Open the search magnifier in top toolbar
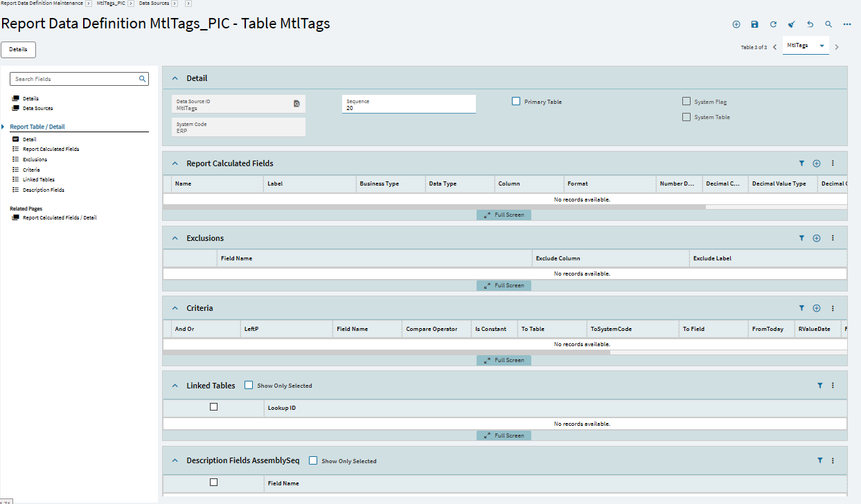This screenshot has height=504, width=861. click(x=828, y=24)
